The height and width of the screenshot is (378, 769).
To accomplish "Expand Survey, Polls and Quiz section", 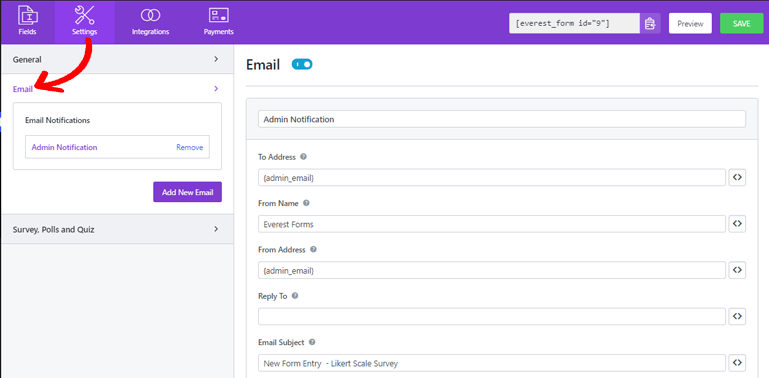I will point(117,229).
